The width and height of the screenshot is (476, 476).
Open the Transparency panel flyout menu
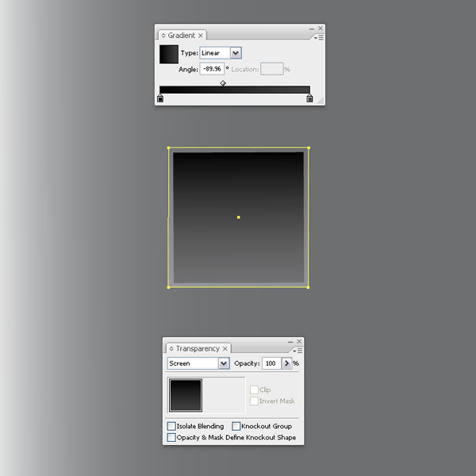(x=297, y=351)
